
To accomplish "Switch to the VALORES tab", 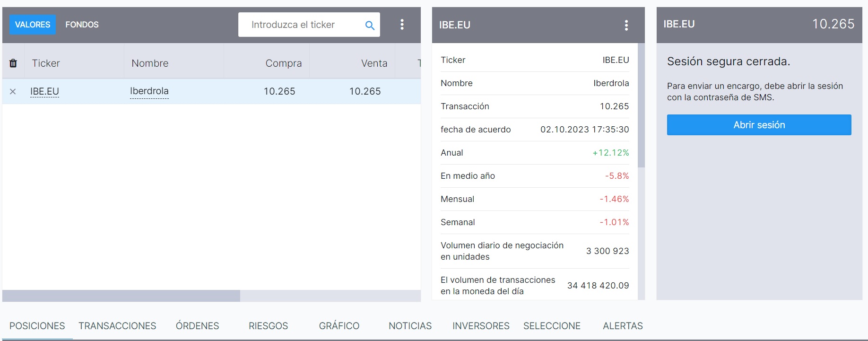I will tap(33, 25).
